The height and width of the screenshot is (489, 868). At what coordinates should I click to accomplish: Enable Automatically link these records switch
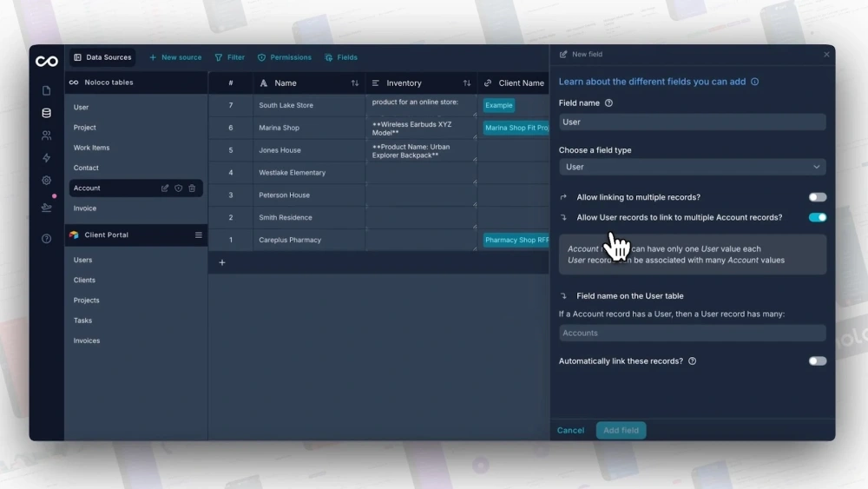pos(817,361)
